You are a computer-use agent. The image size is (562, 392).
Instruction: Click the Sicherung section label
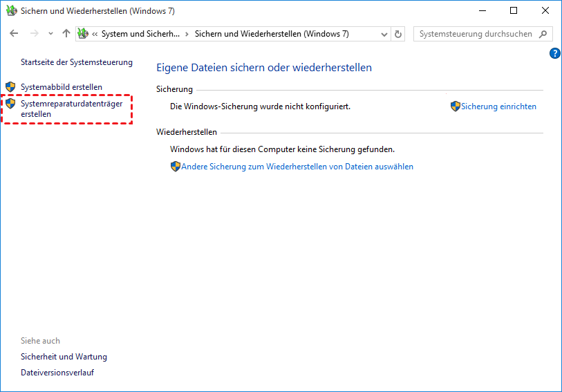(x=175, y=89)
